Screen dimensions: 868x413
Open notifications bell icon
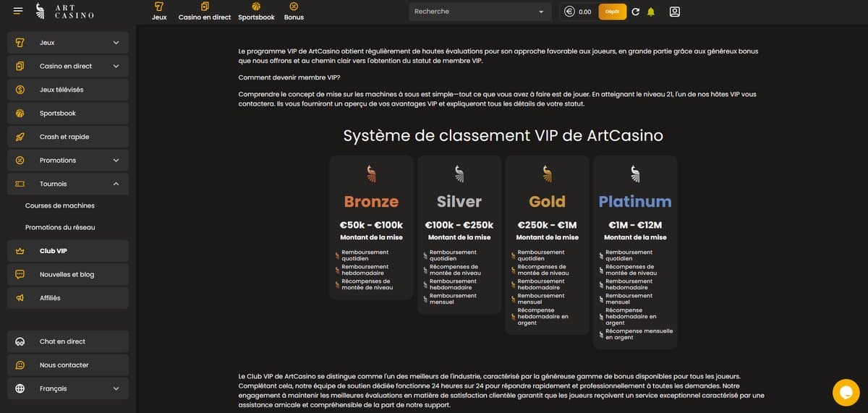point(651,12)
